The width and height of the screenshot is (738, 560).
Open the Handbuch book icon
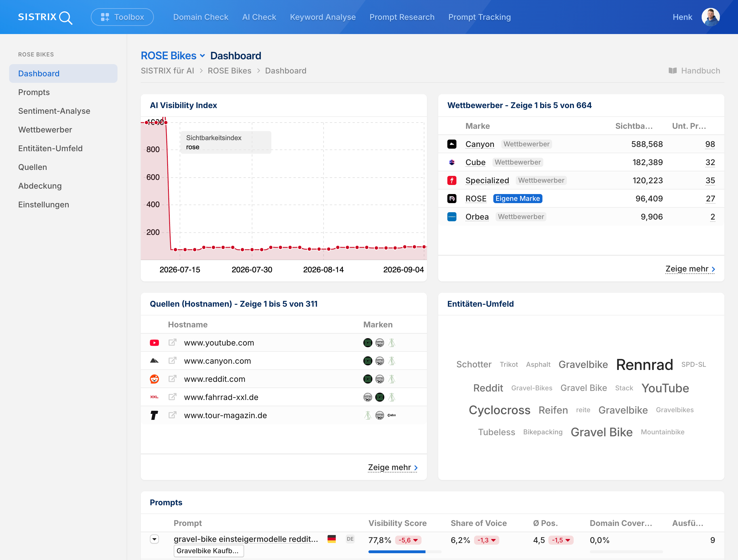coord(672,71)
